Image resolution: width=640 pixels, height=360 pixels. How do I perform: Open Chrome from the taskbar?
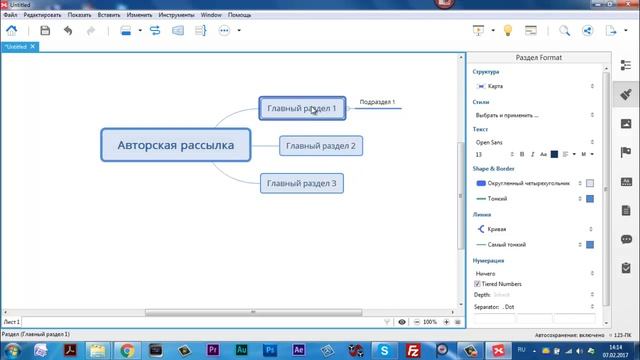pyautogui.click(x=127, y=350)
